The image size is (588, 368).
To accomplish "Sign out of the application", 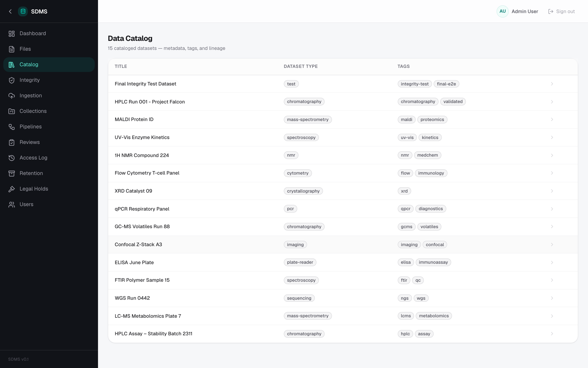I will click(561, 11).
